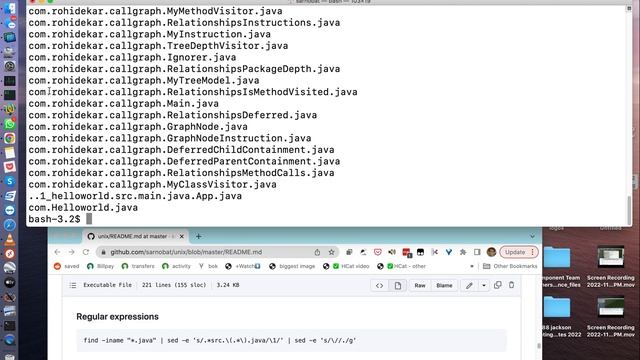Bookmark this page with the star icon

pyautogui.click(x=331, y=252)
